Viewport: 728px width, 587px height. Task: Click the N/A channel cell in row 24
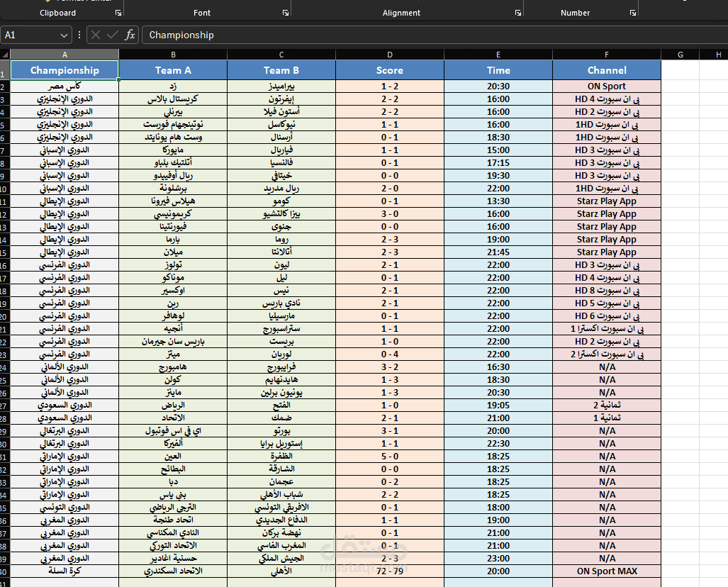(607, 367)
